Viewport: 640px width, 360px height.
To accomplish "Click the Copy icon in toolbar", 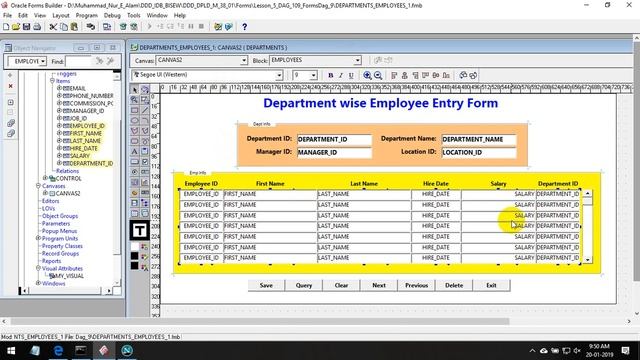I will (x=64, y=27).
